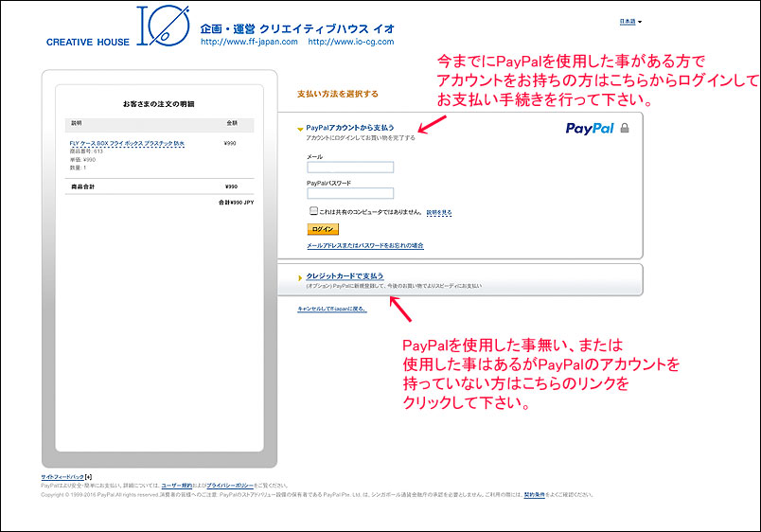Click the http://www.ff-japan.com URL text

(x=249, y=42)
